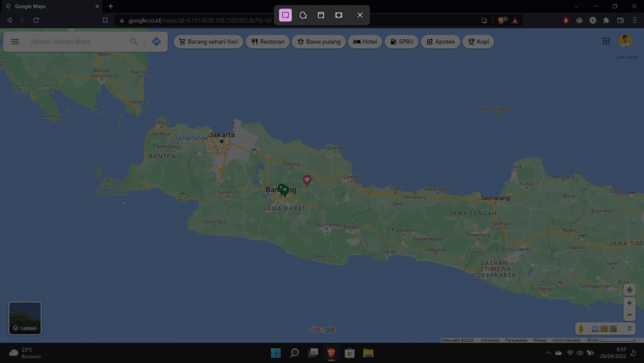Viewport: 644px width, 363px height.
Task: Show hidden system tray icons
Action: (548, 353)
